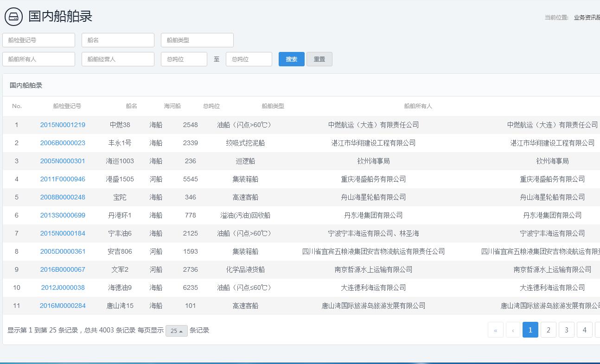The image size is (600, 364).
Task: Open ship record 2006B0000023
Action: pos(63,143)
